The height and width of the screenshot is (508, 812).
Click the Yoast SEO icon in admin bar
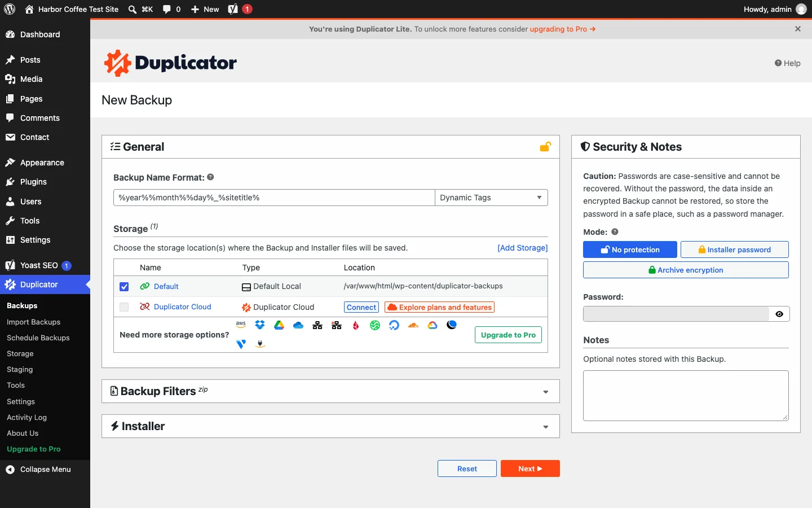tap(233, 9)
